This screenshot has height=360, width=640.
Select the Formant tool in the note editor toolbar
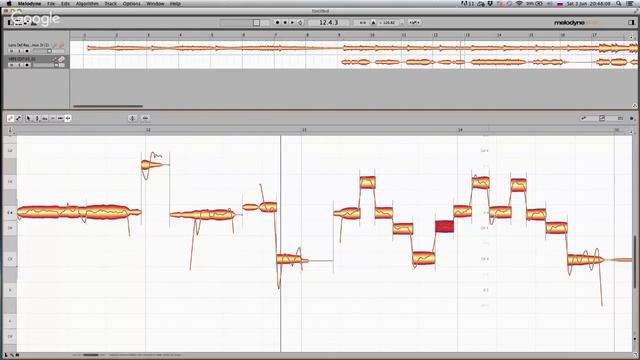(x=44, y=118)
